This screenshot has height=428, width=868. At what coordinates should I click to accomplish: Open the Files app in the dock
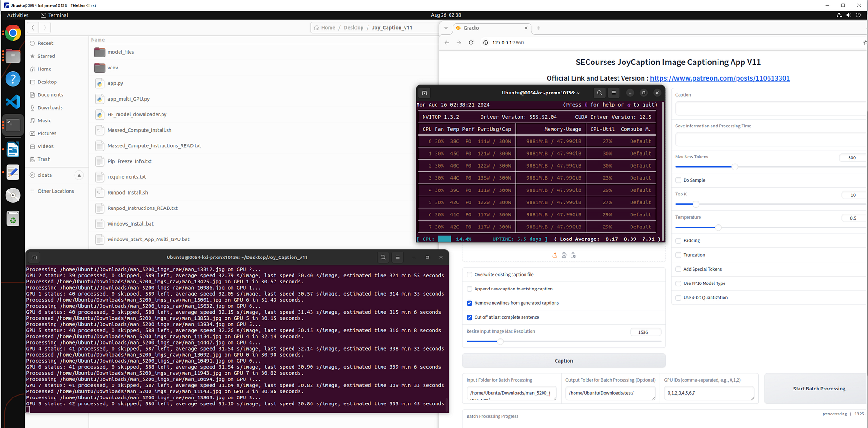[13, 56]
